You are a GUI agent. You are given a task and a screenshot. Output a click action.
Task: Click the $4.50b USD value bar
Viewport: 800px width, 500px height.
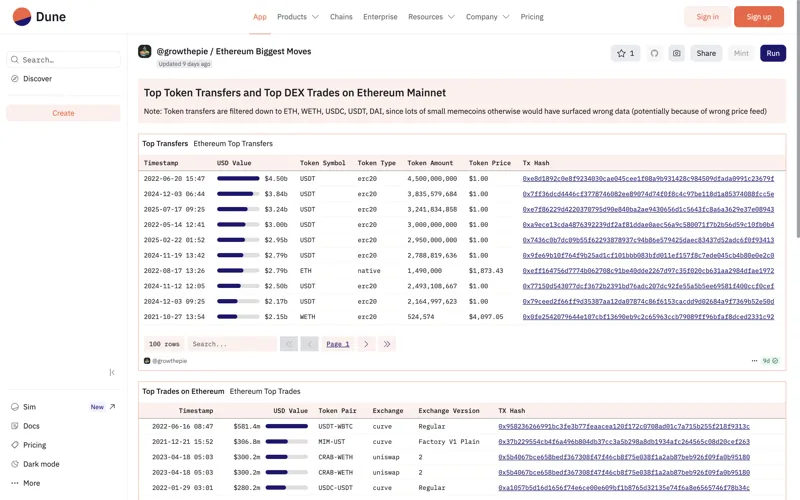238,179
